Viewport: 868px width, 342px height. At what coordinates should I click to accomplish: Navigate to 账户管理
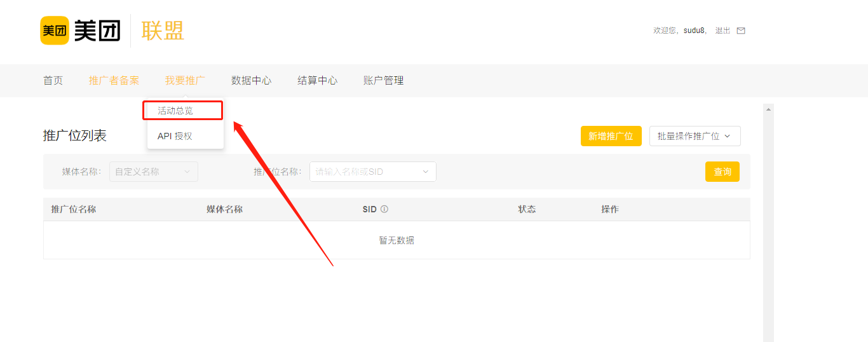pos(383,81)
